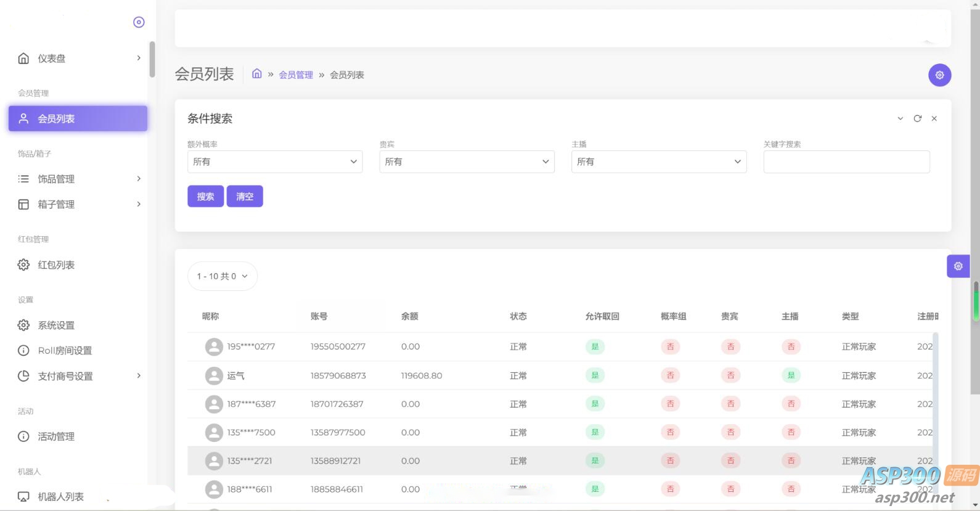Open the 贵宾 filter dropdown
The width and height of the screenshot is (980, 511).
coord(467,161)
